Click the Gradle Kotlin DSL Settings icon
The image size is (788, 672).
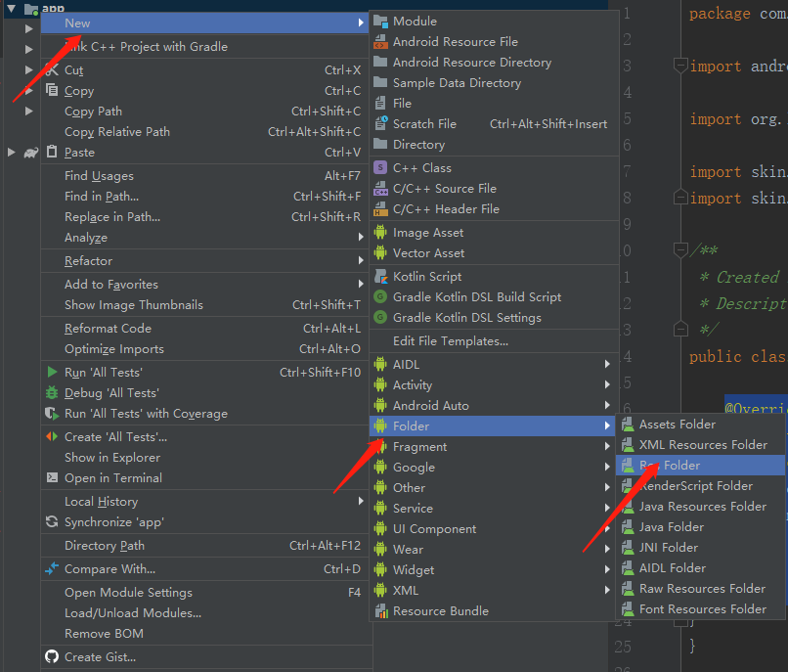(x=380, y=317)
